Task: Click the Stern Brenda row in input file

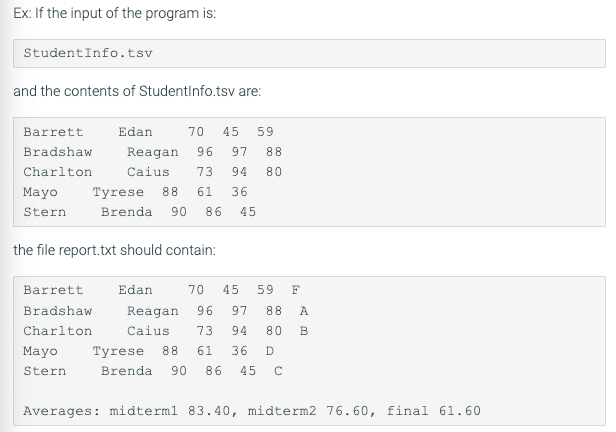Action: pos(140,212)
